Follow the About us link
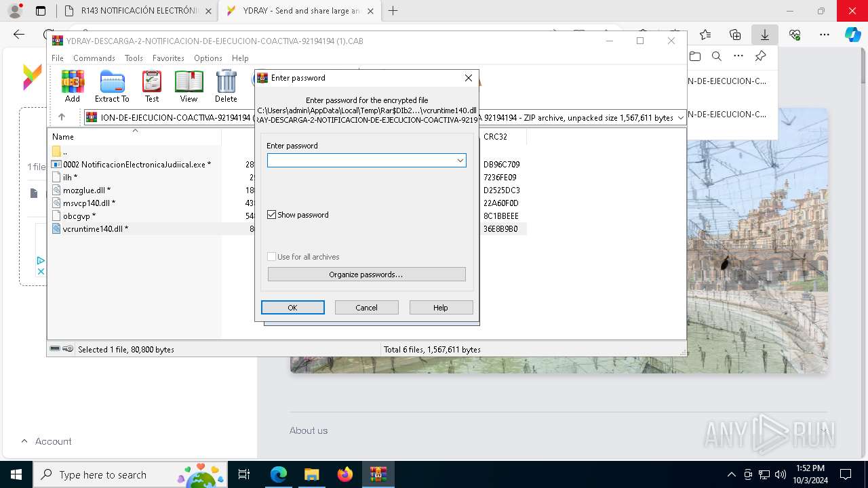Screen dimensions: 868x488 309,430
